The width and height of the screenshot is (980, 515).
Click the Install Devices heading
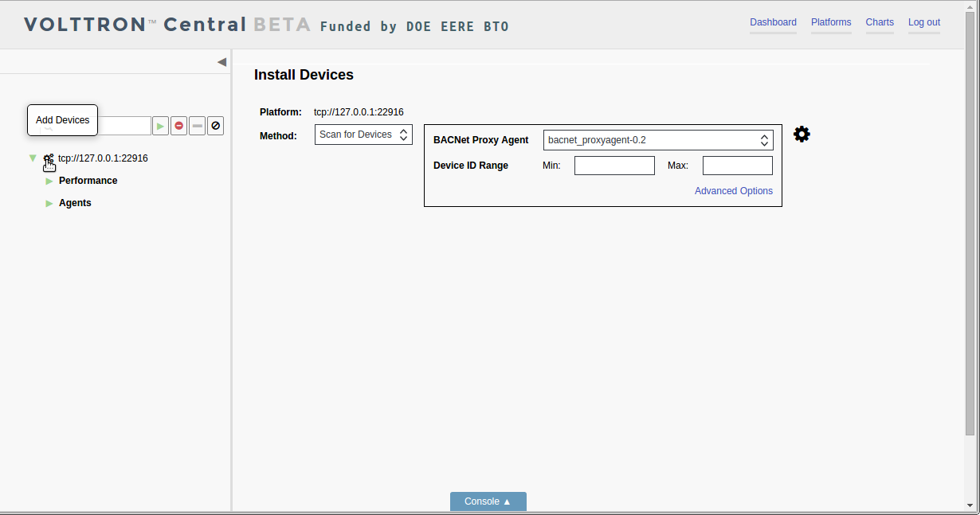point(304,75)
